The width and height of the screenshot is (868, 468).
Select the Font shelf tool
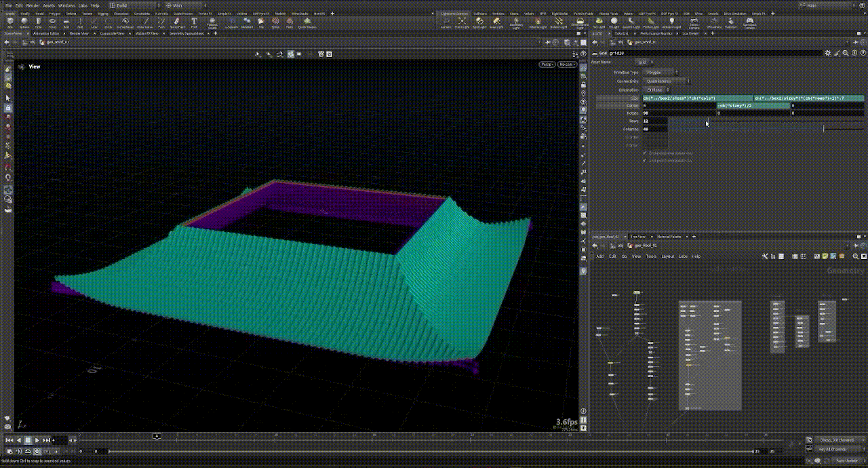194,22
